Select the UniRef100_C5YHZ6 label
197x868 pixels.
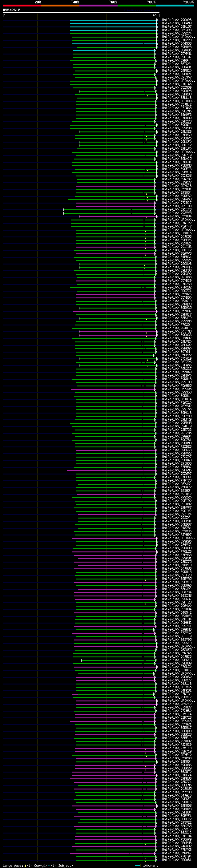(x=177, y=294)
